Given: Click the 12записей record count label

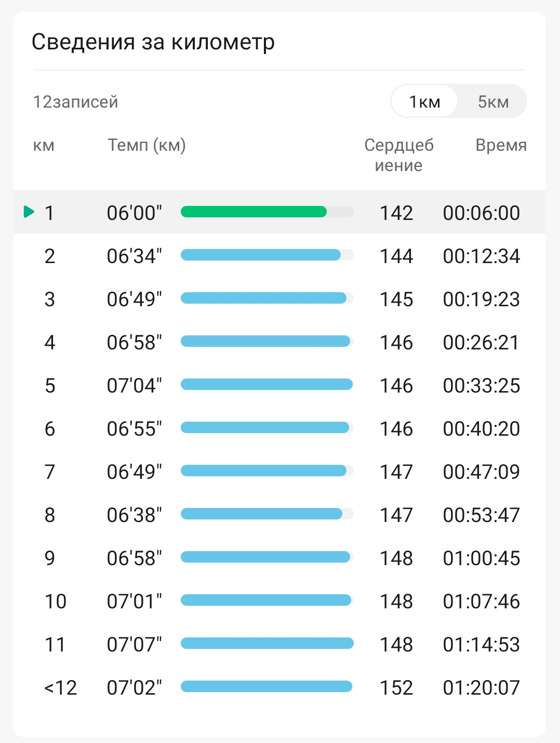Looking at the screenshot, I should click(x=76, y=102).
